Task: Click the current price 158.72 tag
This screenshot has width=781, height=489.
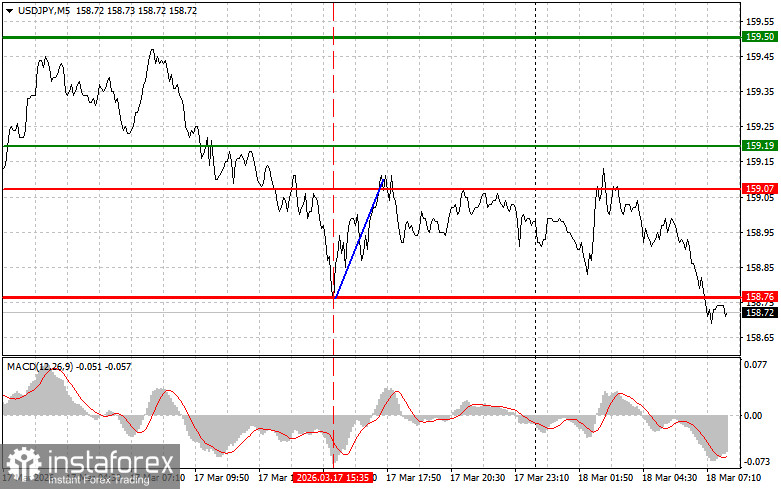Action: pos(760,313)
